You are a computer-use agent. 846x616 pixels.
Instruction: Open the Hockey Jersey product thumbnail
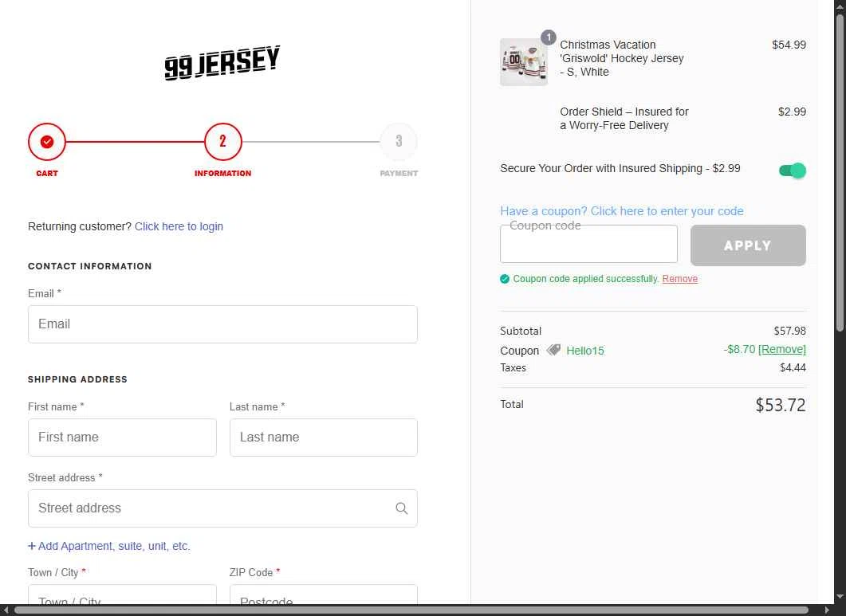[524, 62]
